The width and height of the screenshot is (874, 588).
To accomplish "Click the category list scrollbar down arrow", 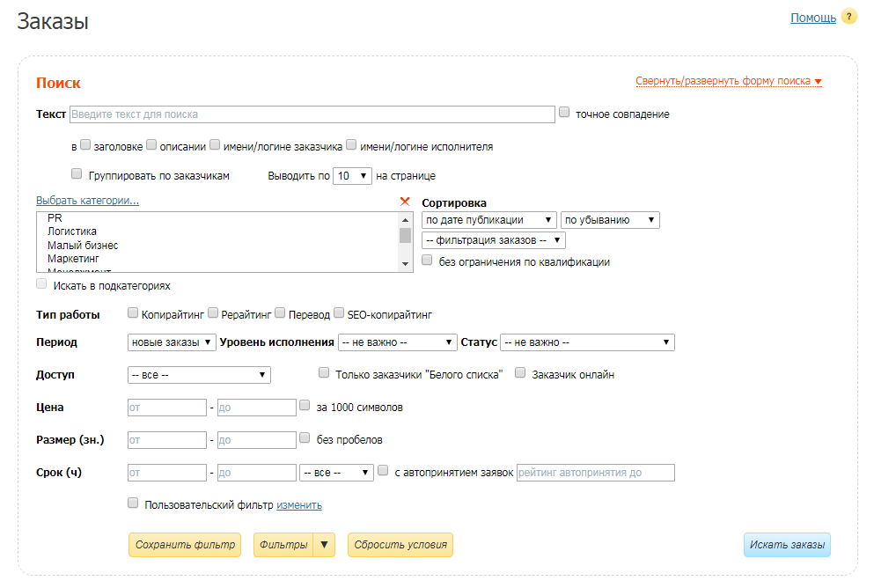I will point(405,264).
